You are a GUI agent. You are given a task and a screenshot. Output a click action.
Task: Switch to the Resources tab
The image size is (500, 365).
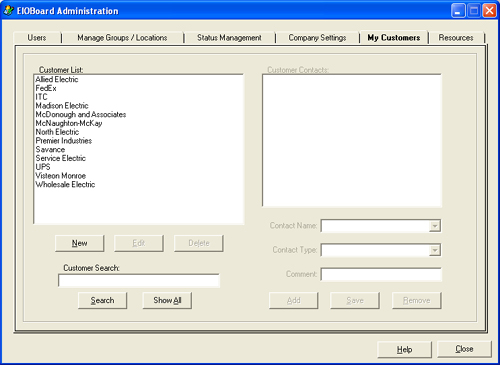tap(456, 38)
